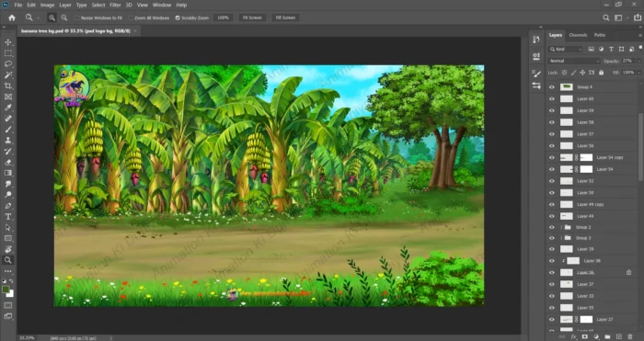This screenshot has width=644, height=341.
Task: Click the delete layer trash icon
Action: coord(630,337)
